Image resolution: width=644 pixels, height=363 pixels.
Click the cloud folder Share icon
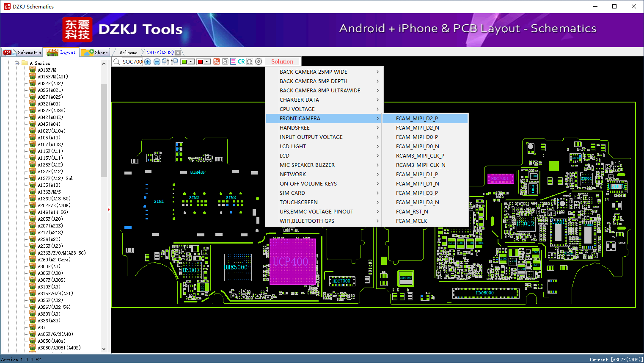coord(88,52)
